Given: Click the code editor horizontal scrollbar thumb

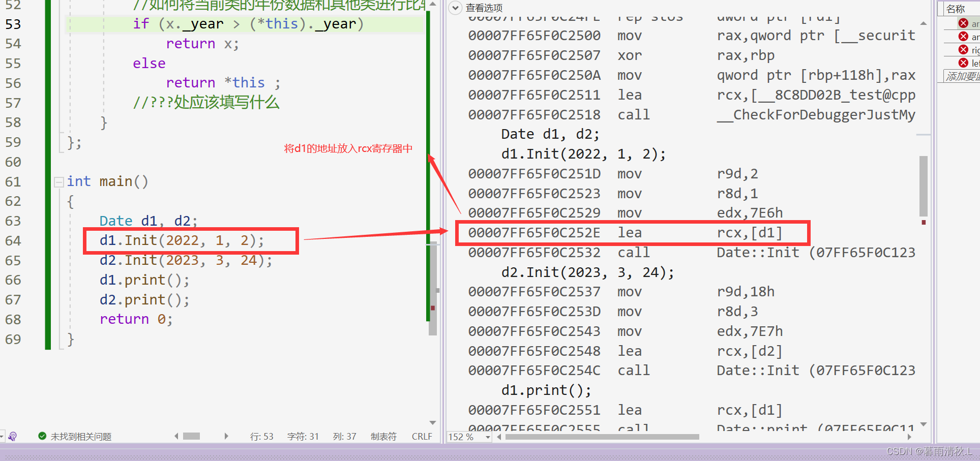Looking at the screenshot, I should [191, 436].
